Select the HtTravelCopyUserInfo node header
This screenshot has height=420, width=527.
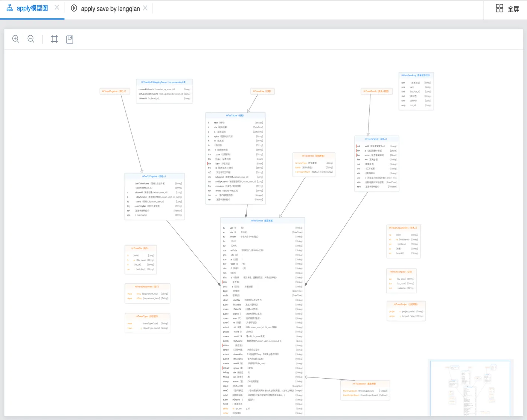coord(403,228)
